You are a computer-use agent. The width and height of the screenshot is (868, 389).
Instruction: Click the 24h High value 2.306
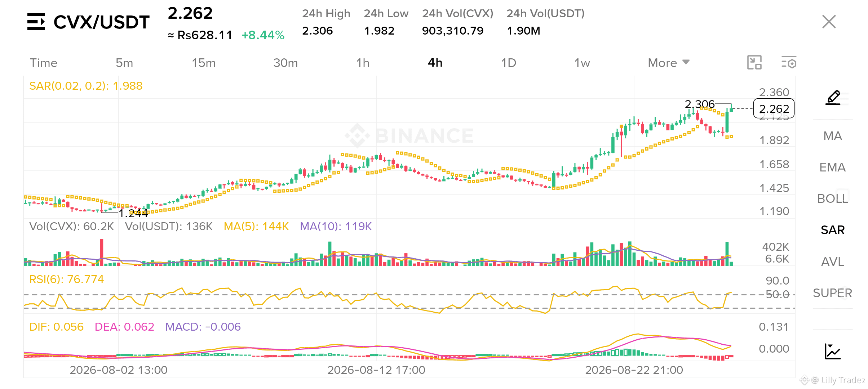[318, 31]
